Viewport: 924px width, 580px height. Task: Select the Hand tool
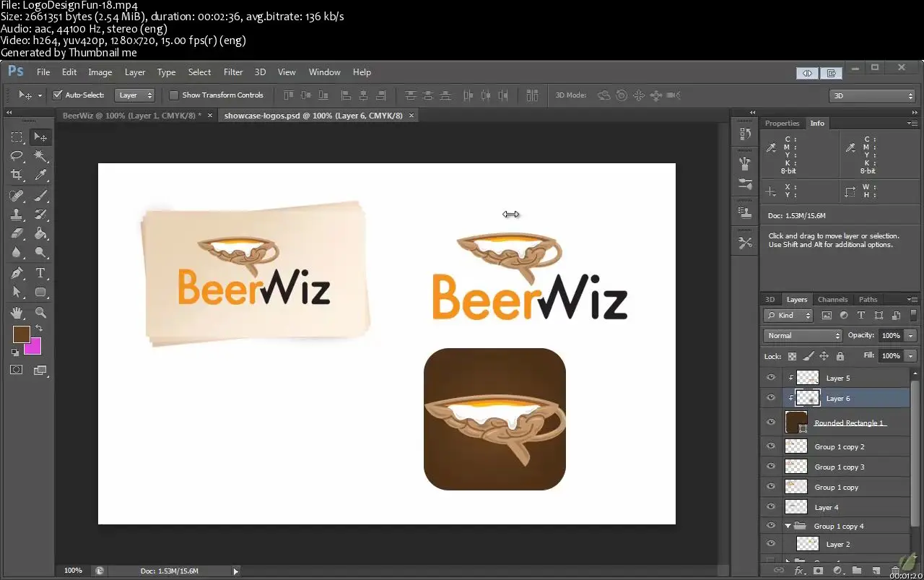[17, 313]
